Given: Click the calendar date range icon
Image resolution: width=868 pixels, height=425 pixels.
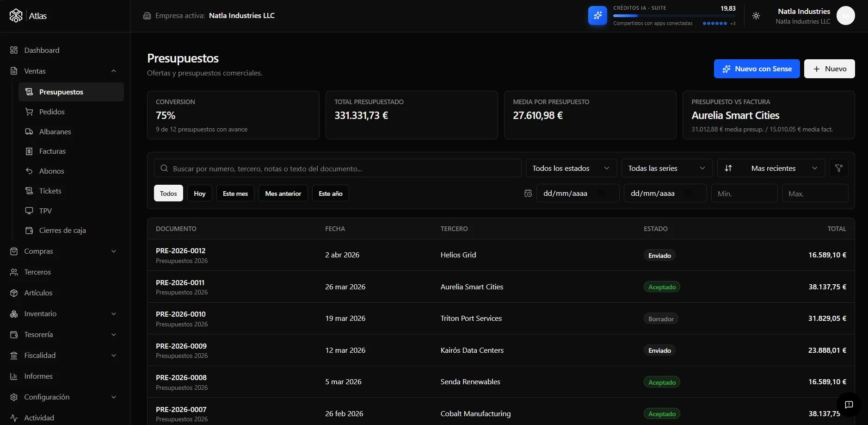Looking at the screenshot, I should click(528, 194).
